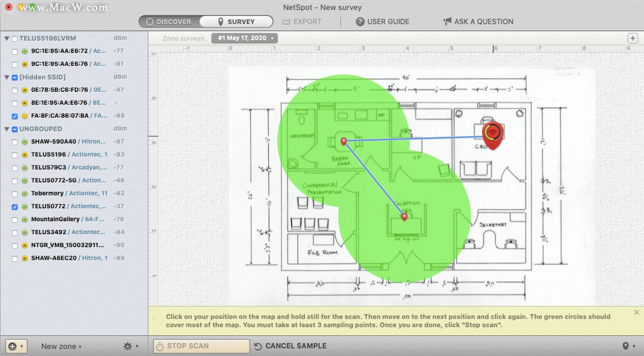Collapse the TELUS5196LVRM group triangle
The image size is (644, 356).
pyautogui.click(x=7, y=39)
